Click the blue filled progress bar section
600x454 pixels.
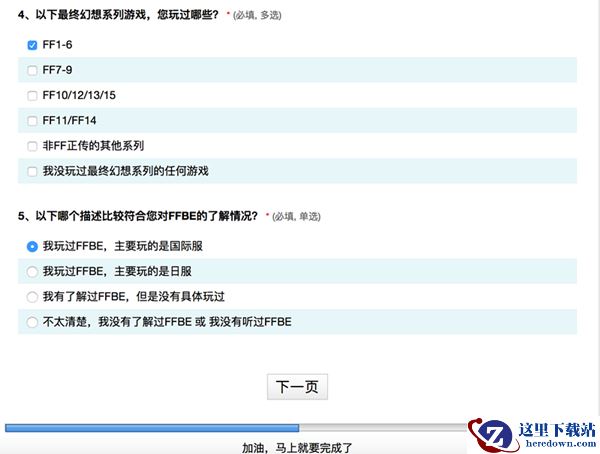150,428
